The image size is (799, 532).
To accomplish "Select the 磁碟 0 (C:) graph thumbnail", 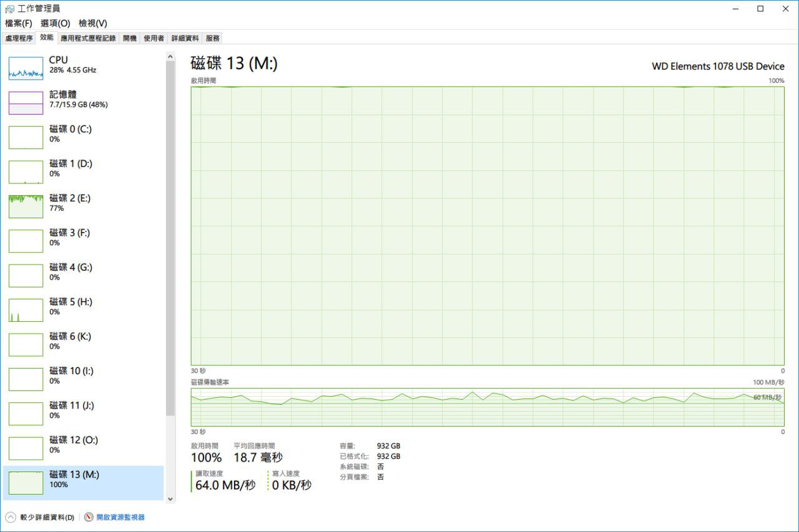I will (x=26, y=137).
